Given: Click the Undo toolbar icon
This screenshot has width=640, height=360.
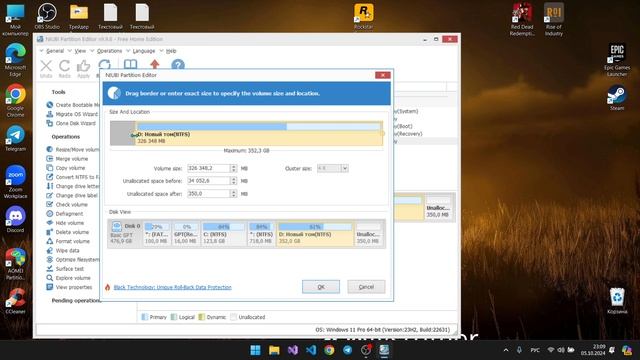Looking at the screenshot, I should pos(46,69).
